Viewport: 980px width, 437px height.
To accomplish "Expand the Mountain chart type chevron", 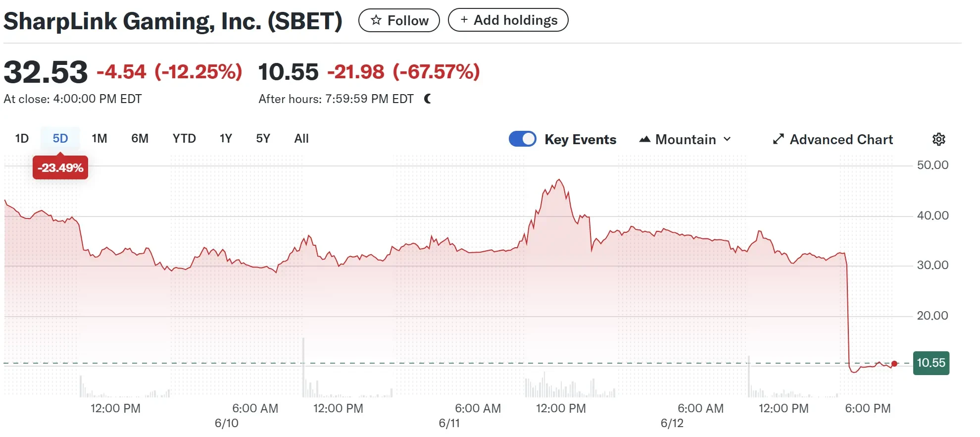I will 727,139.
